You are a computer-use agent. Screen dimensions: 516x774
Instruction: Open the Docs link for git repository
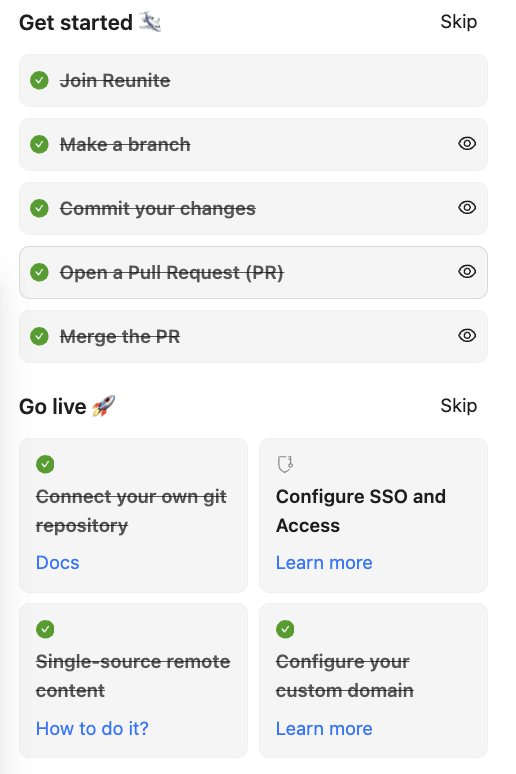tap(57, 563)
